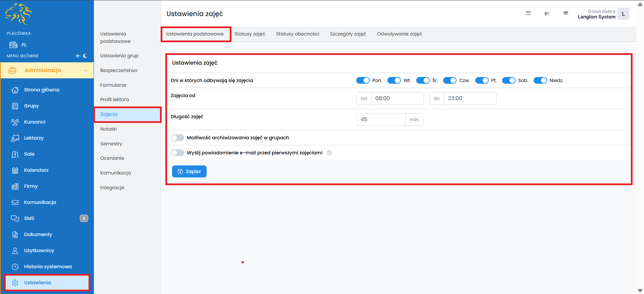Switch to dark mode with moon icon
The width and height of the screenshot is (644, 294).
pos(85,56)
